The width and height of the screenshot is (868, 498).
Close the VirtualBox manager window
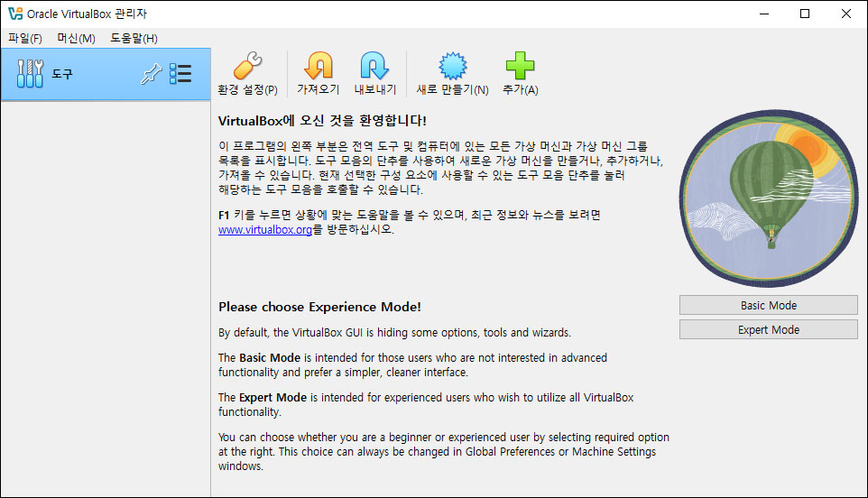[845, 14]
